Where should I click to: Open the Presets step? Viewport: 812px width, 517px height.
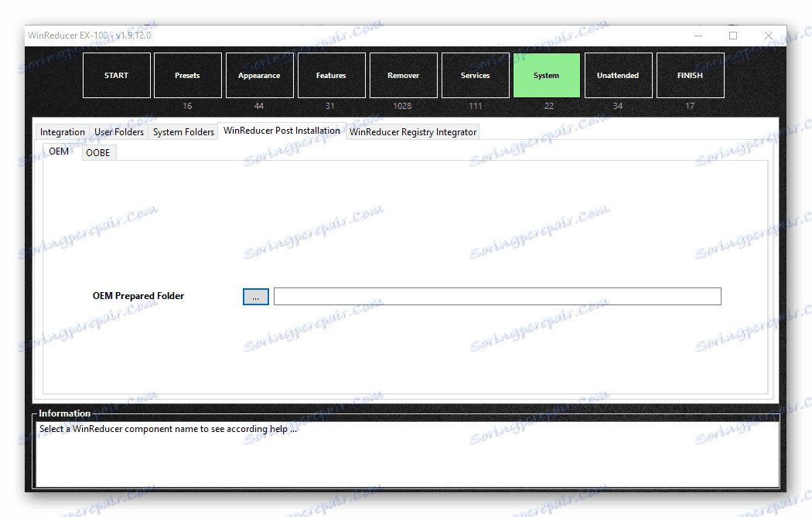point(187,75)
